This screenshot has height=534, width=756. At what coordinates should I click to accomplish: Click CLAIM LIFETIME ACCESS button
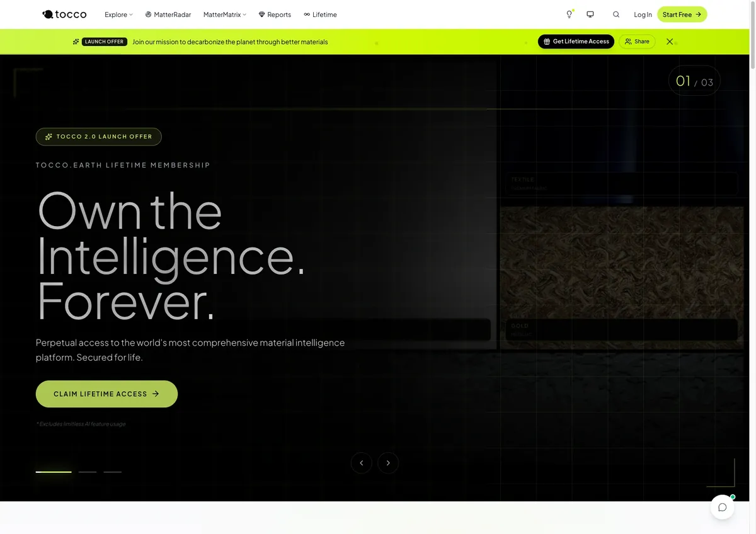[x=106, y=394]
